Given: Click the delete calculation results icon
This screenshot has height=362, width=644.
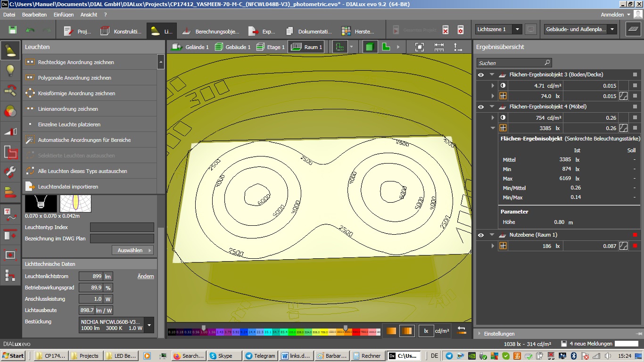Looking at the screenshot, I should coord(446,30).
